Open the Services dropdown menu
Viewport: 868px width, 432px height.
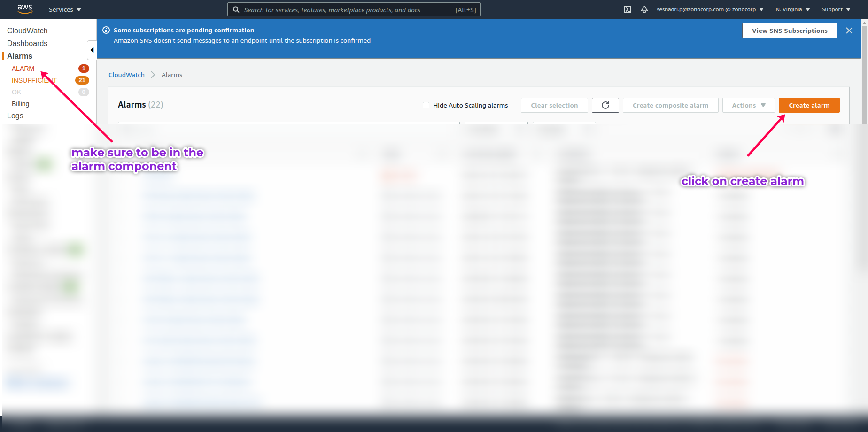(x=65, y=9)
